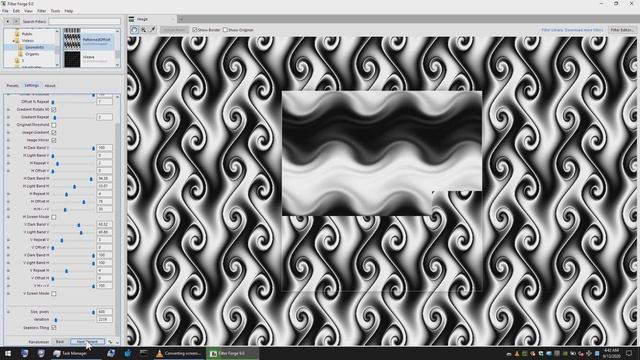Open the Filter Editor button

click(x=621, y=30)
